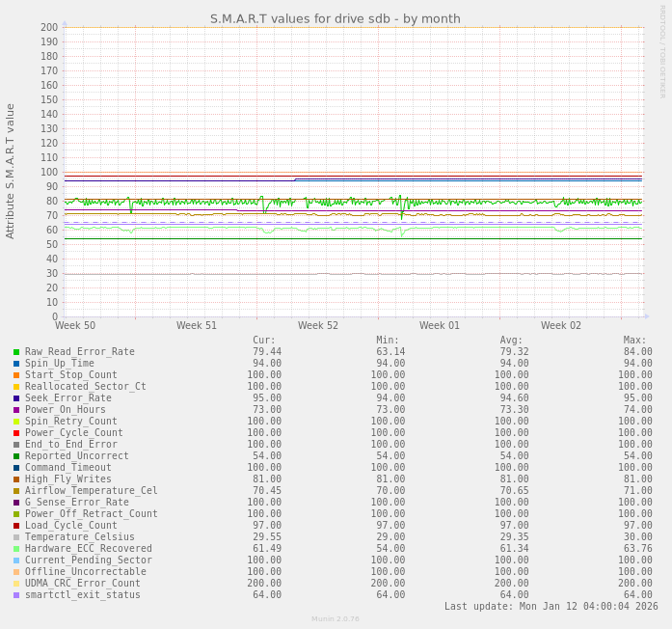Select the smartctl_exit_status legend label
The width and height of the screenshot is (672, 629).
pos(82,594)
